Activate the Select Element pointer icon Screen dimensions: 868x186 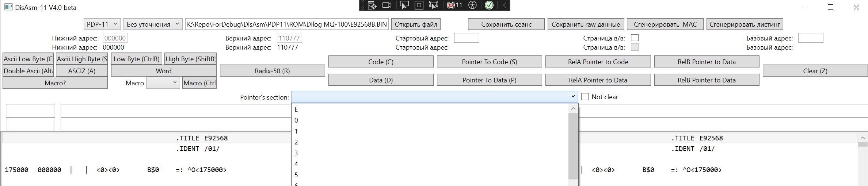(x=404, y=5)
